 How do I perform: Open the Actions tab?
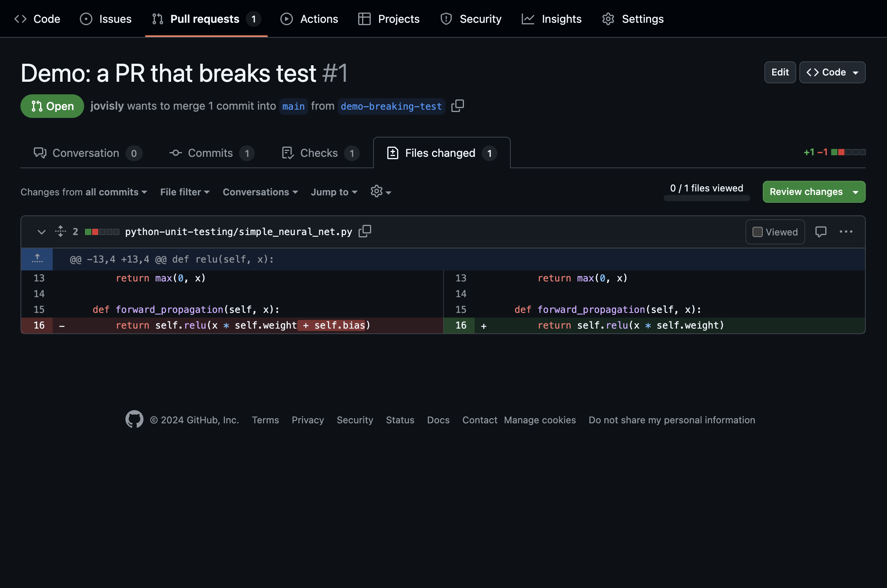pyautogui.click(x=309, y=19)
